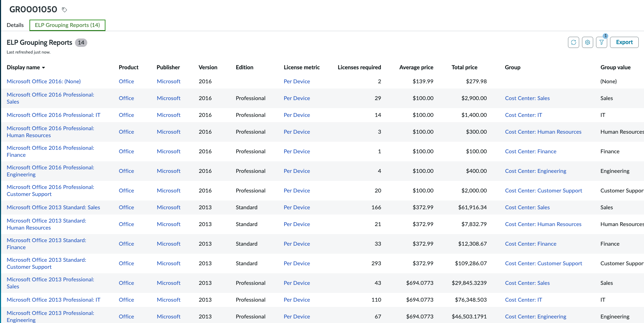This screenshot has height=323, width=644.
Task: Open Microsoft Office 2013 Standard: Human Resources
Action: 46,224
